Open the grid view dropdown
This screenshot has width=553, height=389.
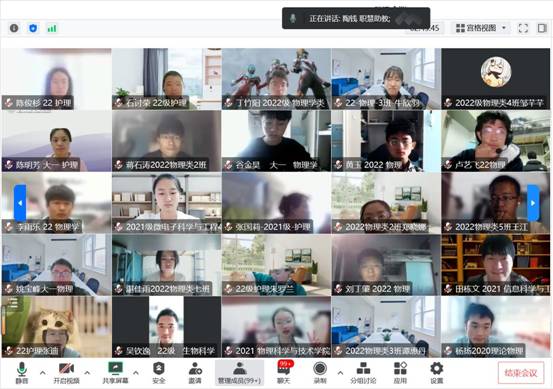(481, 28)
